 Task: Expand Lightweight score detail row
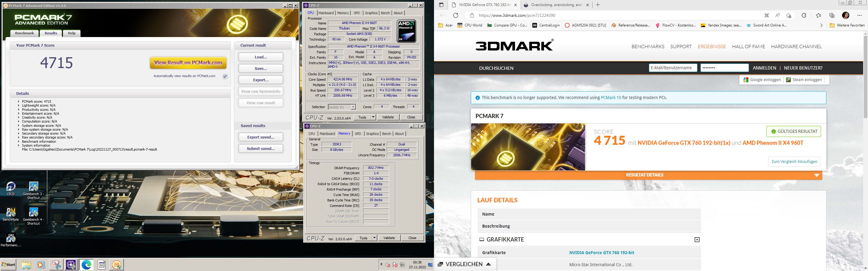tap(19, 105)
